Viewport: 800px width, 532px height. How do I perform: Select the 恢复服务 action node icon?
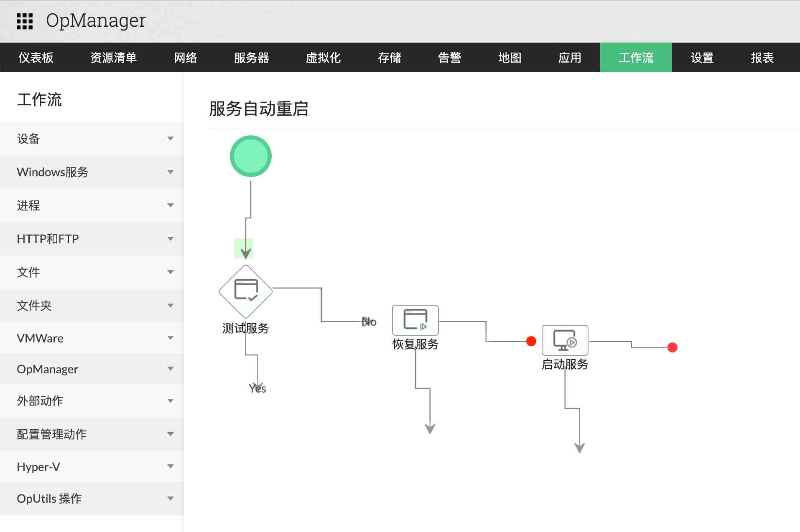click(x=415, y=320)
